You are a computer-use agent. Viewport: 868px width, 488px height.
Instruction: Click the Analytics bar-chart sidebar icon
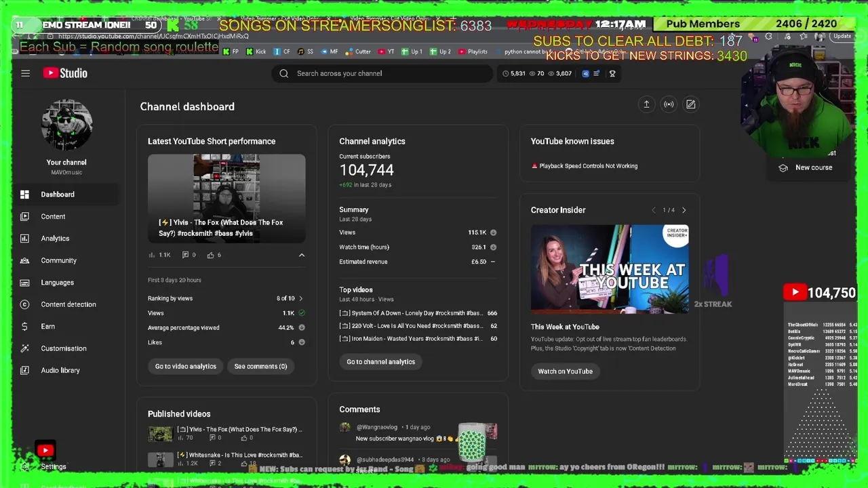coord(24,239)
